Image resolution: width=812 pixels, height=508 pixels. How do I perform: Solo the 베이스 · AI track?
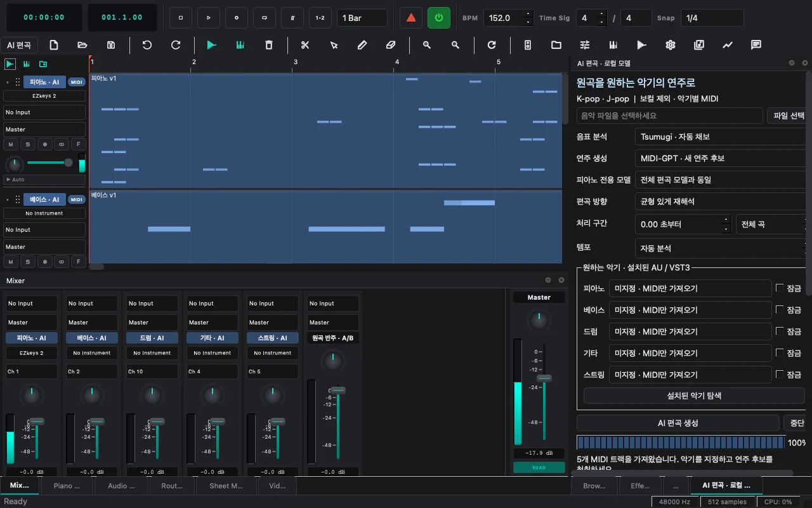click(x=28, y=262)
